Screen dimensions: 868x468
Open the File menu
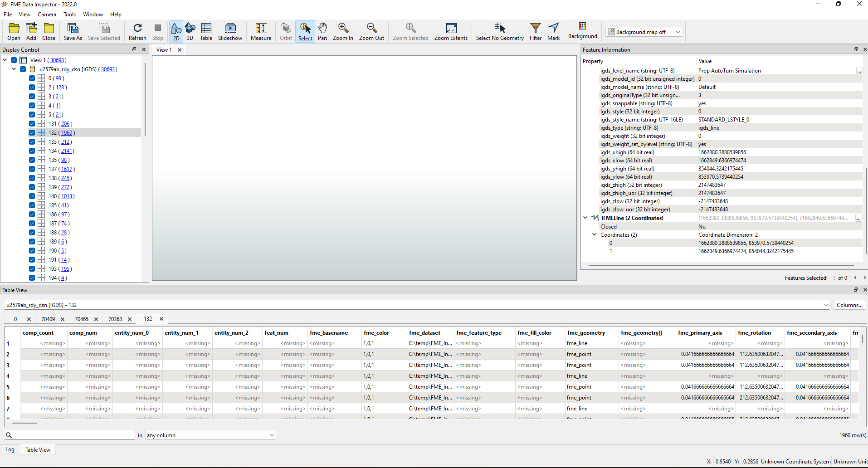pyautogui.click(x=8, y=15)
